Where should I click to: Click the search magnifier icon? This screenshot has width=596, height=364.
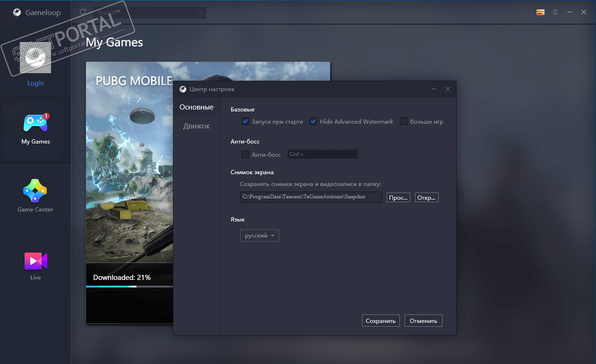click(200, 12)
